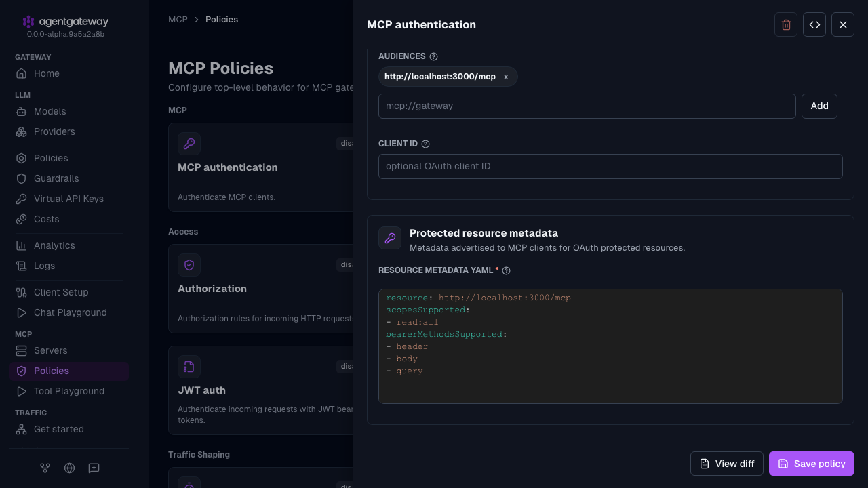Click the Providers cubes icon
The width and height of the screenshot is (868, 488).
tap(21, 131)
